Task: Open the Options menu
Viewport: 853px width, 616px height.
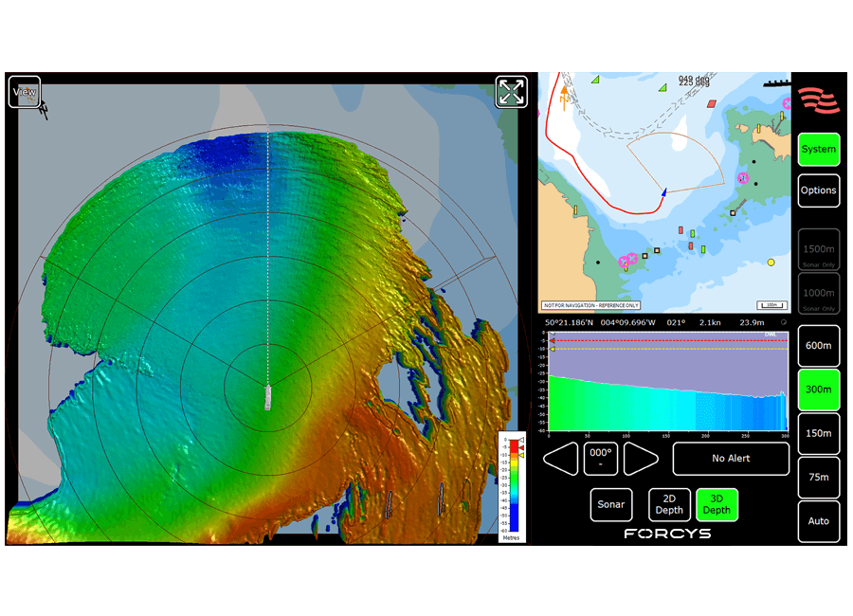Action: [x=818, y=190]
